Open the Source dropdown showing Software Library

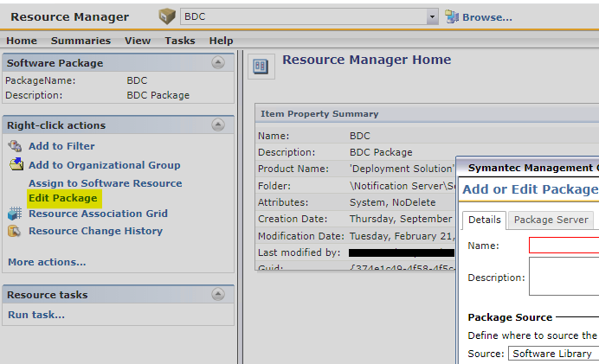click(x=552, y=354)
